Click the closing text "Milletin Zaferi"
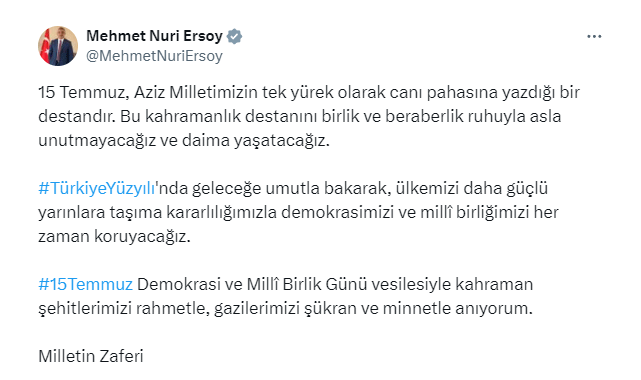641x380 pixels. pyautogui.click(x=91, y=356)
